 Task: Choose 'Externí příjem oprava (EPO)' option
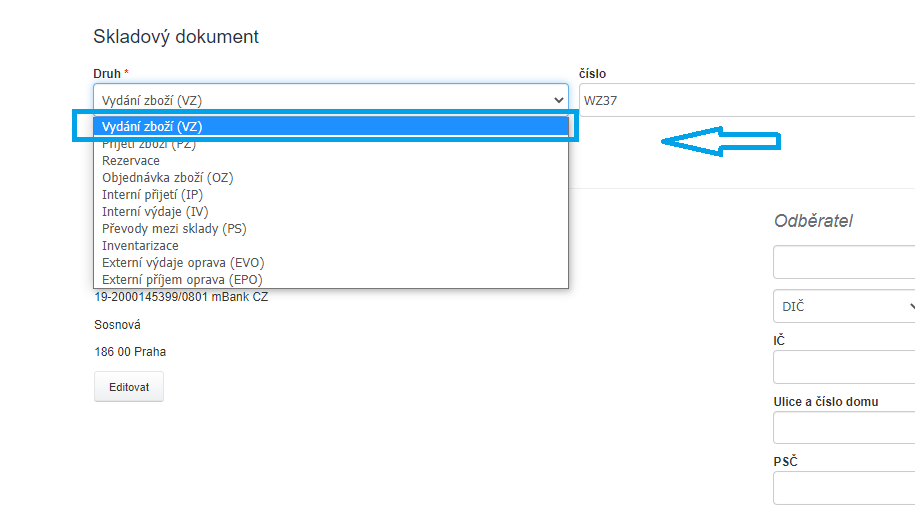coord(182,280)
